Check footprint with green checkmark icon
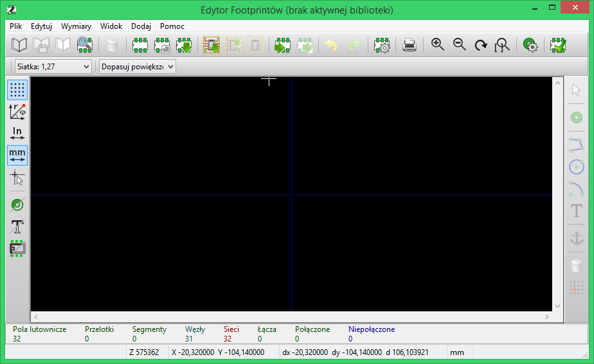The image size is (594, 364). tap(558, 45)
